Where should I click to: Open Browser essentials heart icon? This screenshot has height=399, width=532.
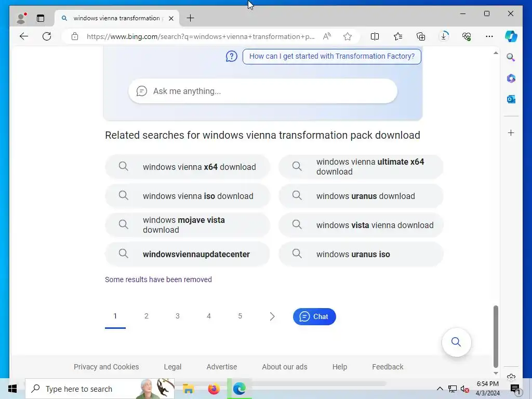point(467,36)
